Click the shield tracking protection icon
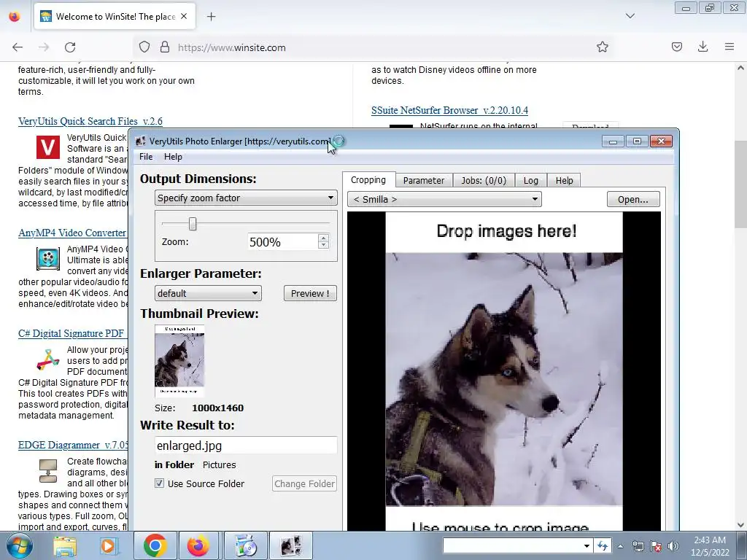 [144, 47]
